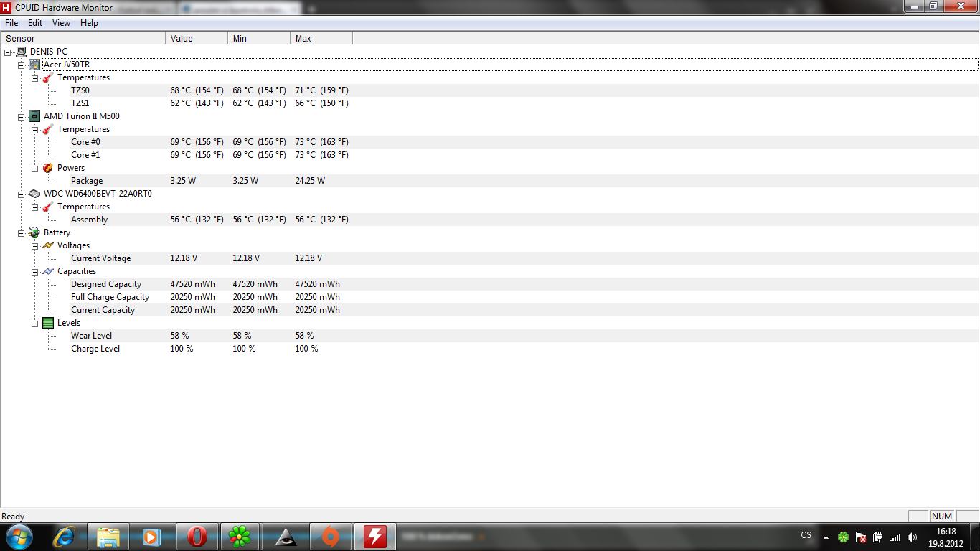Open the Edit menu

pyautogui.click(x=35, y=23)
